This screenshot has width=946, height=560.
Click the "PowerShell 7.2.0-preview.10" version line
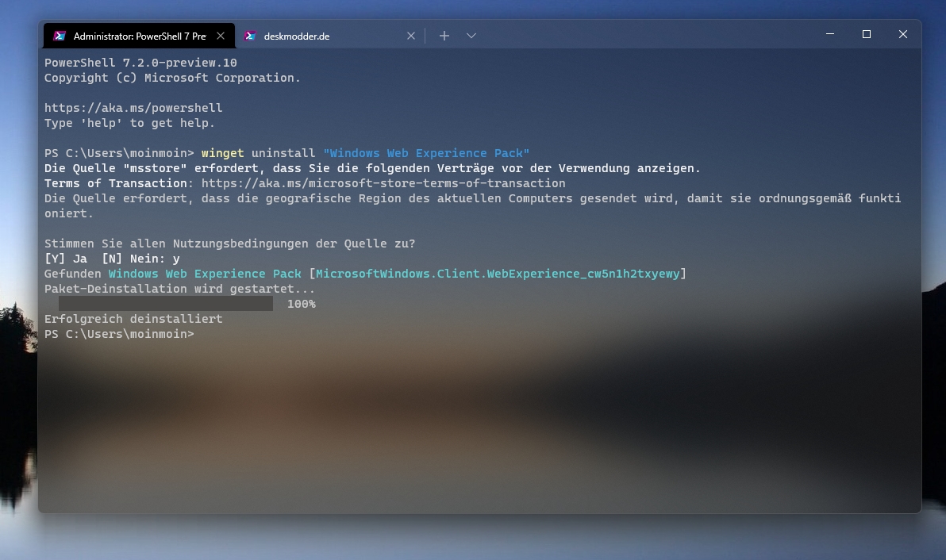(x=140, y=63)
